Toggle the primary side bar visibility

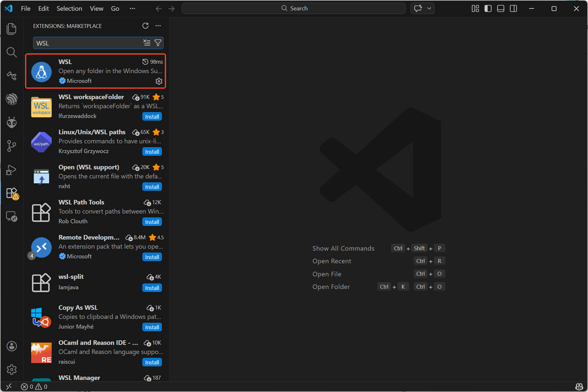488,8
